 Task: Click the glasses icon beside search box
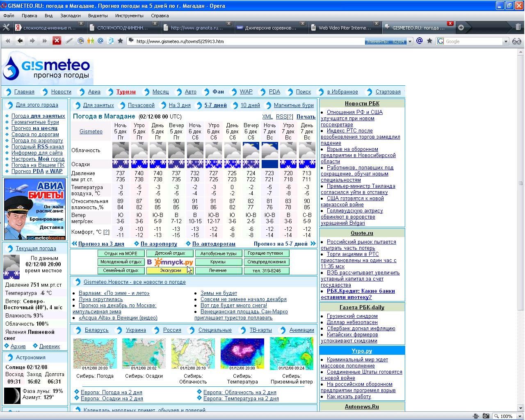(x=516, y=41)
